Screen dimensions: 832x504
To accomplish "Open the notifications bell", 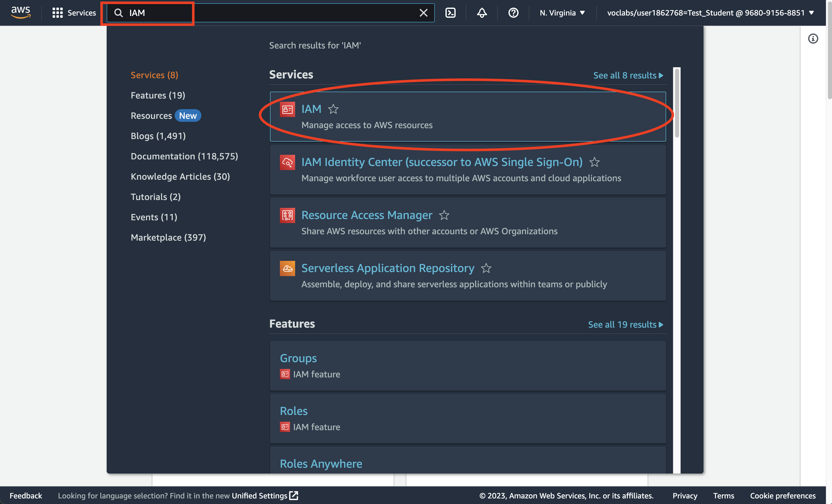I will (482, 13).
